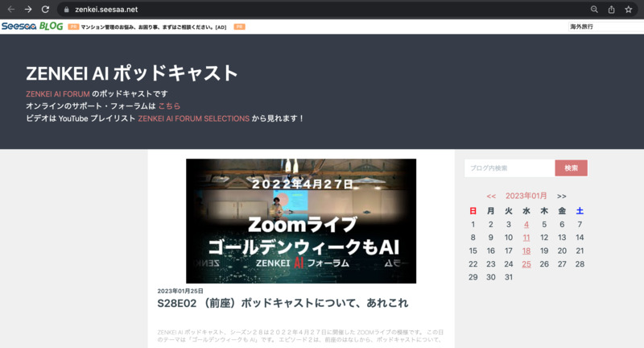Click the Seesaa BLOG logo
Screen dimensions: 644x348
pyautogui.click(x=32, y=27)
